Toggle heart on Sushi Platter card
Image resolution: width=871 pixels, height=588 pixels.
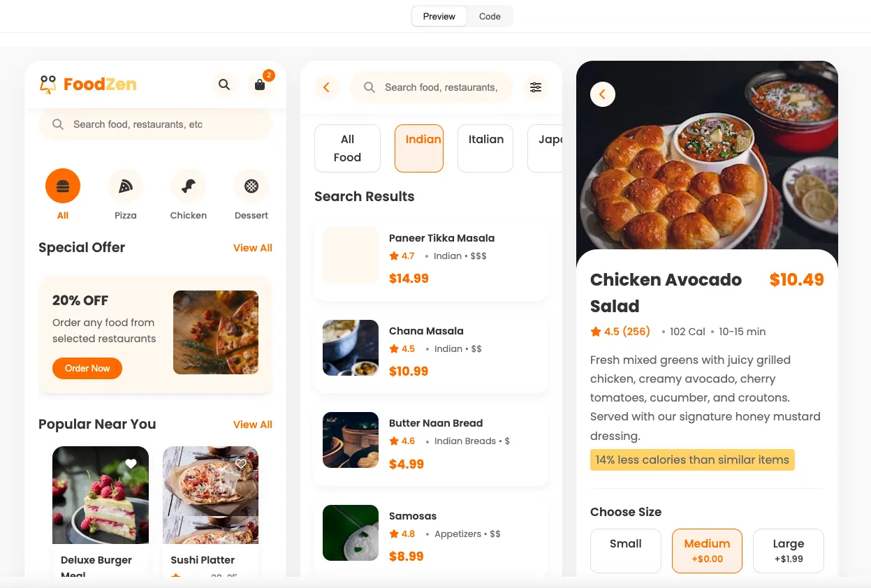241,464
